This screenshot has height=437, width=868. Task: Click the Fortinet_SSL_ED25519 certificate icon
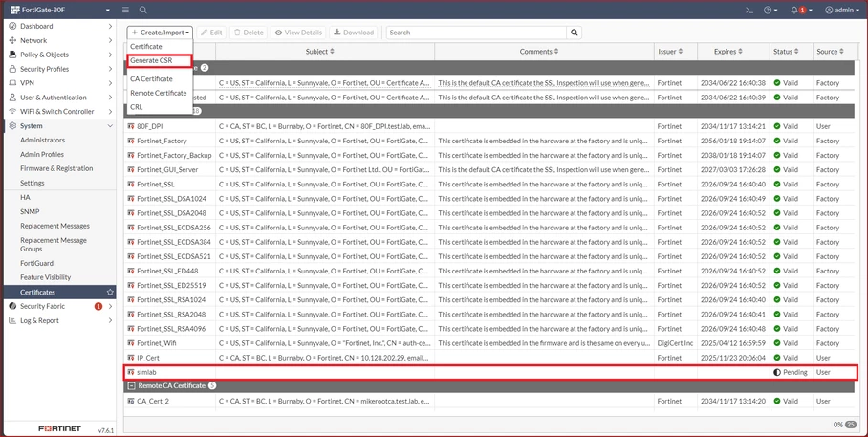131,285
